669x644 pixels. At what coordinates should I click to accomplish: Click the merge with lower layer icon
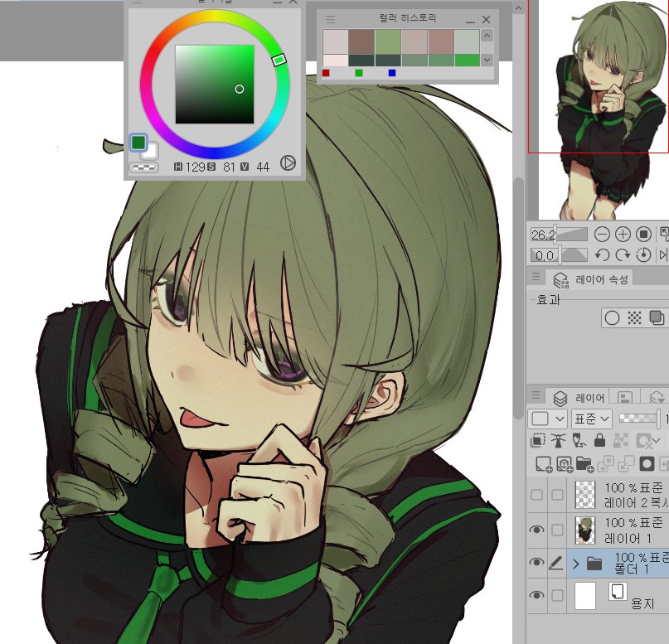click(626, 464)
